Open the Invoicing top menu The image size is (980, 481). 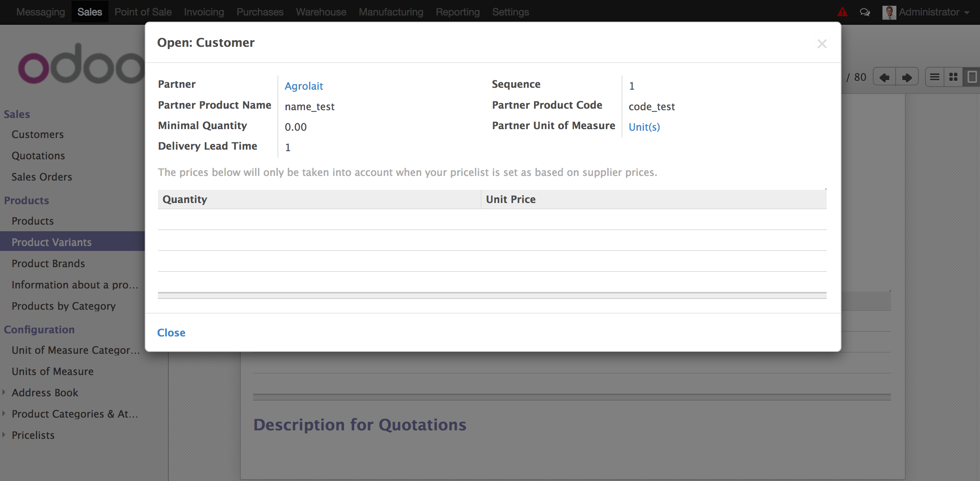(204, 12)
